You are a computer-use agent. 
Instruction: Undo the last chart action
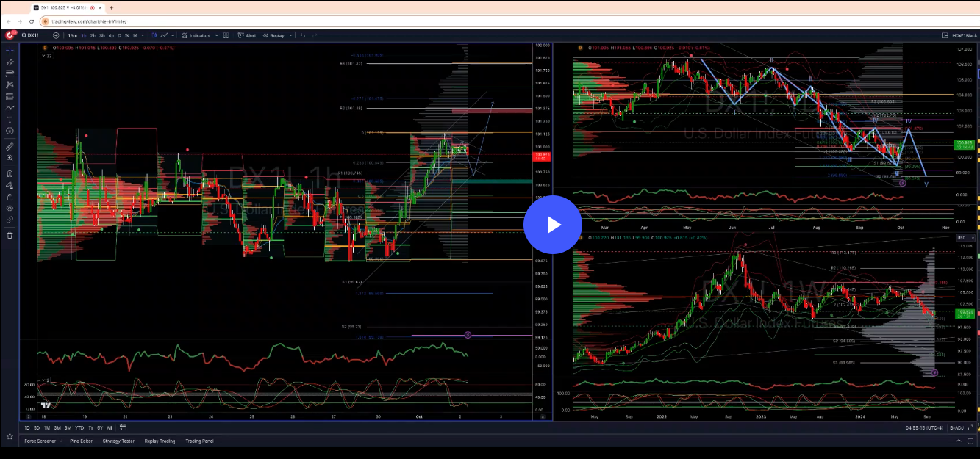[x=303, y=35]
